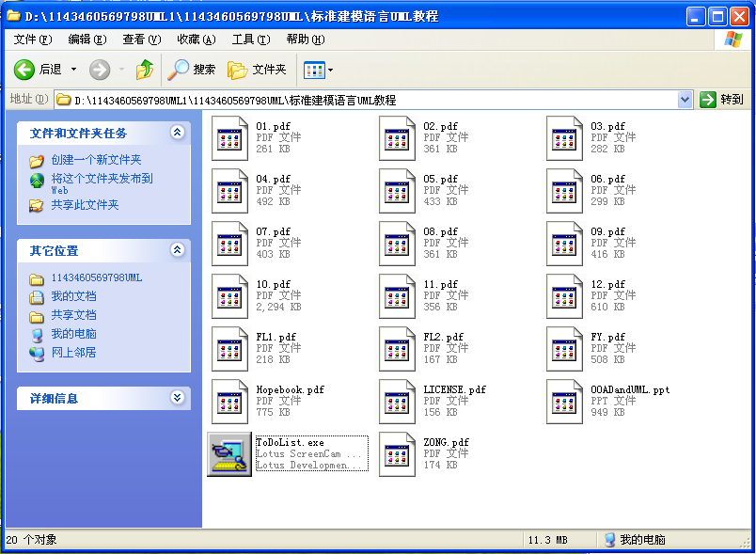The height and width of the screenshot is (554, 756).
Task: Open the 1143460569798UML folder link
Action: 97,278
